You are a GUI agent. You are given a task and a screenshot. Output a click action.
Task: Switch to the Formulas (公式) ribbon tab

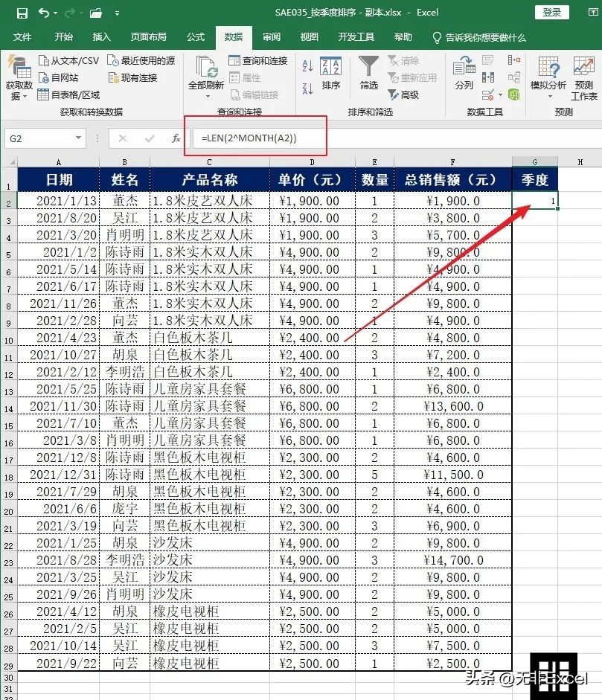pos(195,36)
